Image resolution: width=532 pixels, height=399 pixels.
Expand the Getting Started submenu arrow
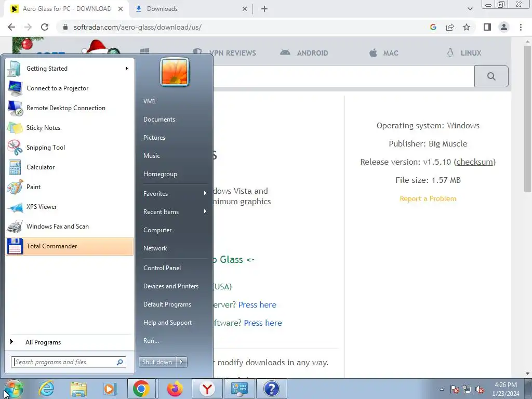pos(127,69)
